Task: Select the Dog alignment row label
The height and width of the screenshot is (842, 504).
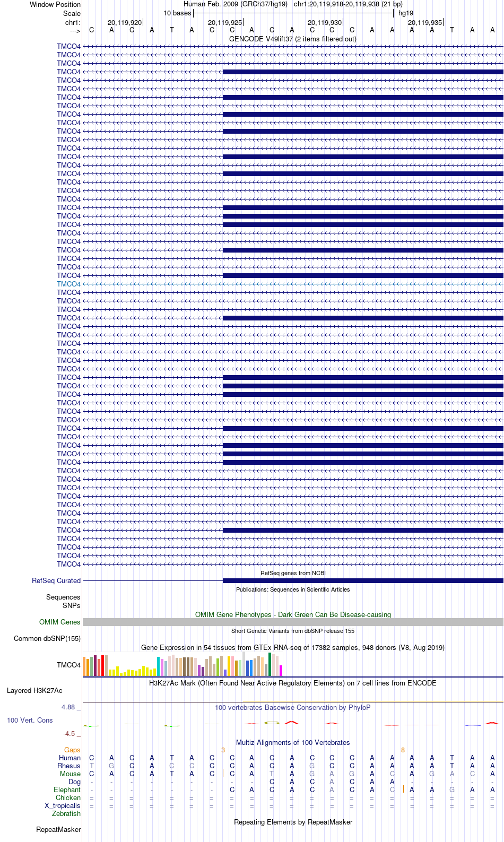Action: (x=74, y=782)
